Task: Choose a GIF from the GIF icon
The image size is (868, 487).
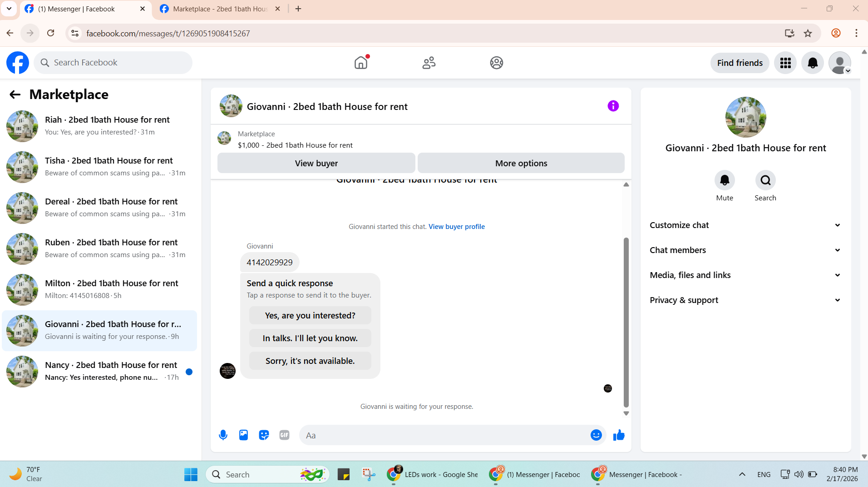Action: click(285, 435)
